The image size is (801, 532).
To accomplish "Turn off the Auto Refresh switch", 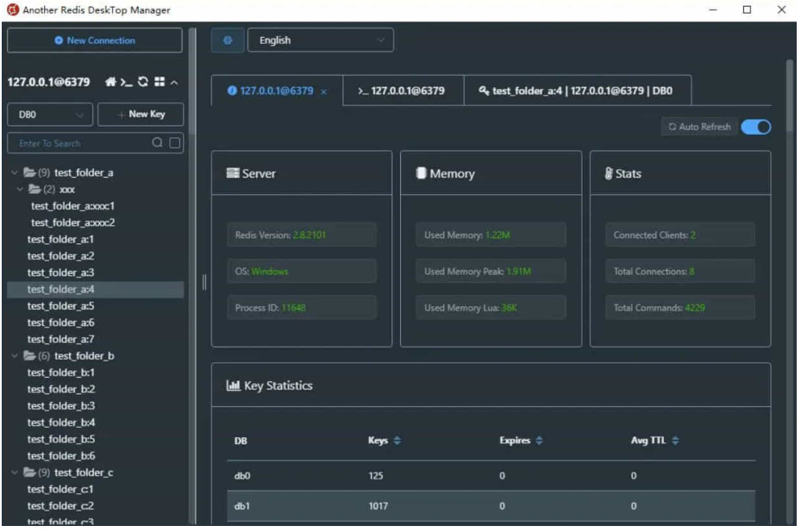I will [756, 128].
